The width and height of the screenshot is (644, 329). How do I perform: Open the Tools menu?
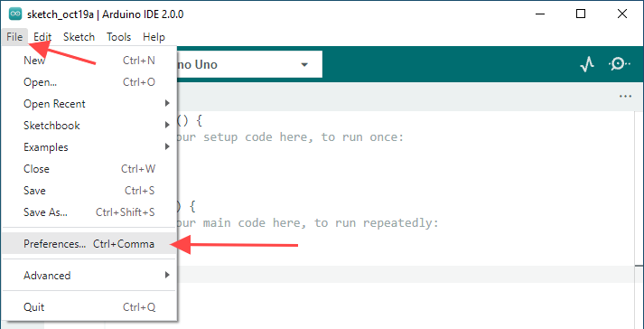118,37
